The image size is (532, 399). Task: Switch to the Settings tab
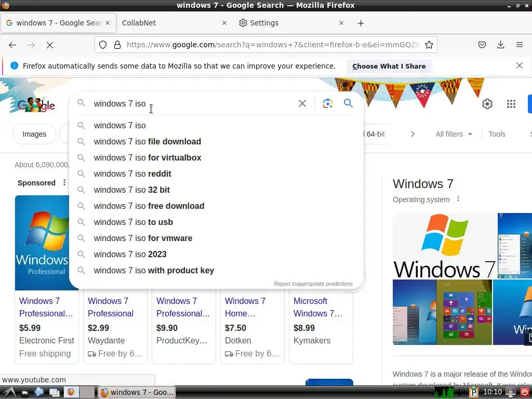click(291, 23)
